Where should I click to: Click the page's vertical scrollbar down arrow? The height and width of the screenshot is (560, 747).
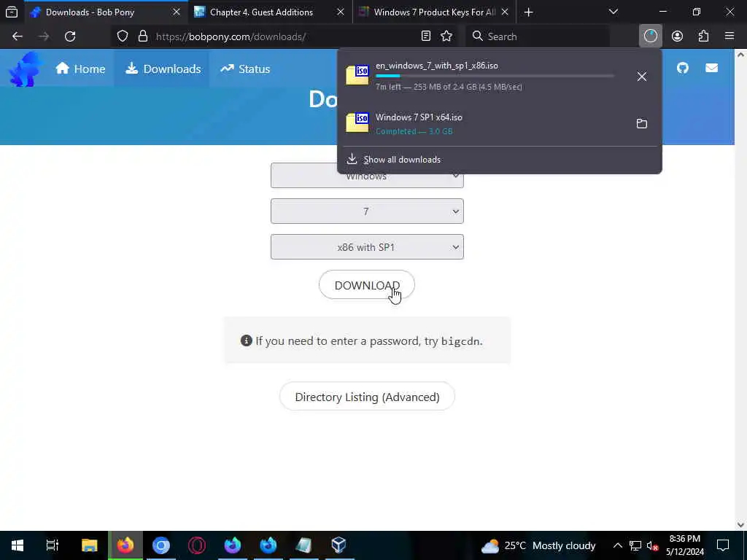click(x=741, y=525)
